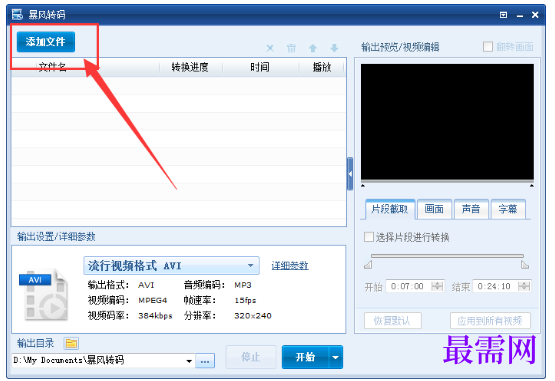Clear the list with trash icon
555x381 pixels.
tap(291, 48)
